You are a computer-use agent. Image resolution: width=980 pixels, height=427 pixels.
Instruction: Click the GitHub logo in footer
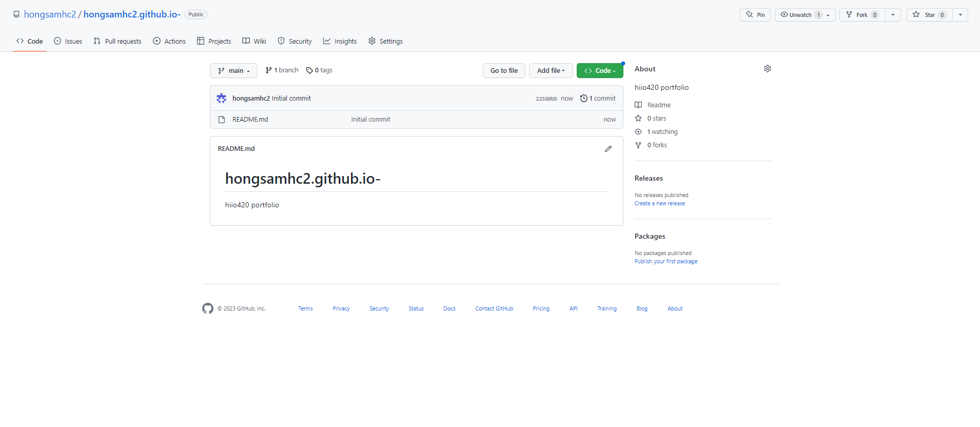click(x=208, y=308)
